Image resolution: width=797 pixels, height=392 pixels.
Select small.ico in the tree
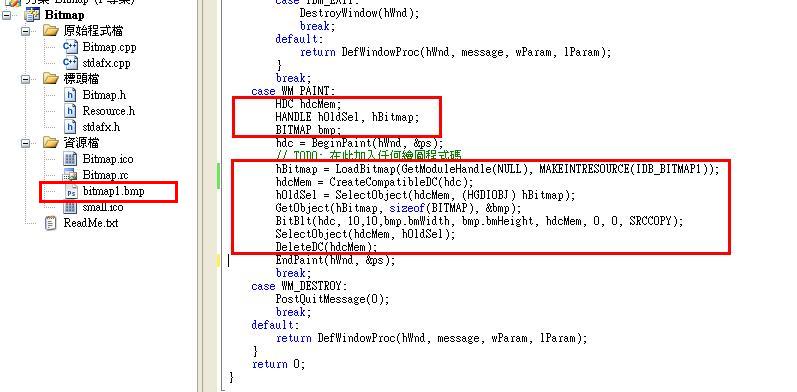point(103,207)
